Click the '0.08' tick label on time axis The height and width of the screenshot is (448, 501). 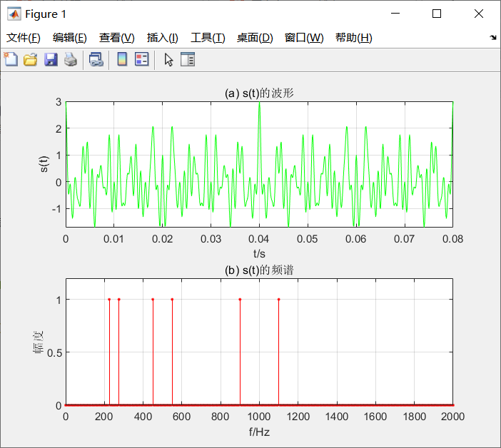click(452, 239)
